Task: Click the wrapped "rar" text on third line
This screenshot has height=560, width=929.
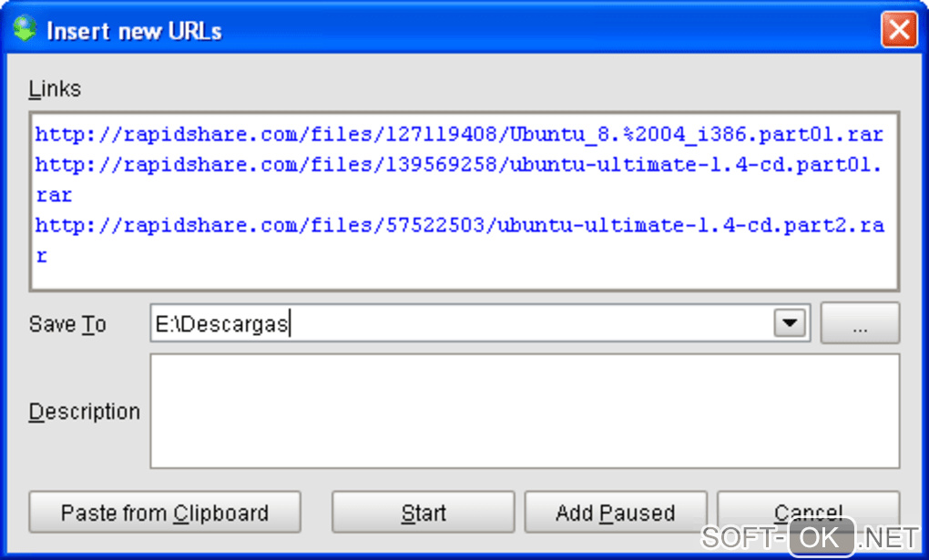Action: click(x=55, y=196)
